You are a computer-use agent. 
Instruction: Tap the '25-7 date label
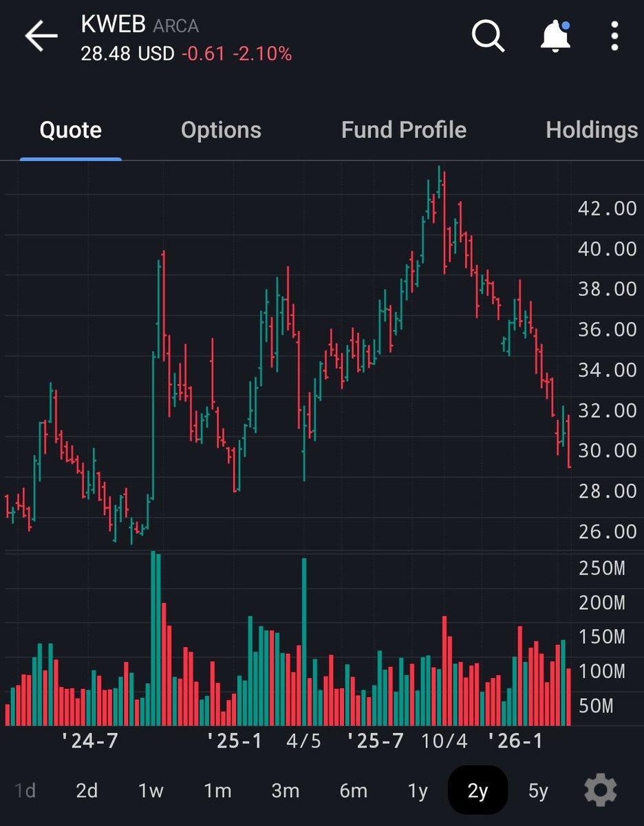375,741
